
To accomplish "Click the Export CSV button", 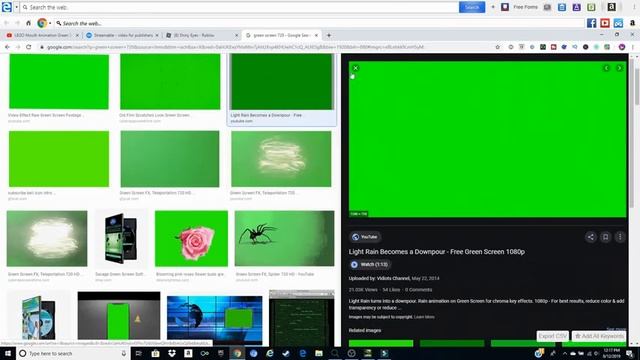I will pyautogui.click(x=552, y=336).
